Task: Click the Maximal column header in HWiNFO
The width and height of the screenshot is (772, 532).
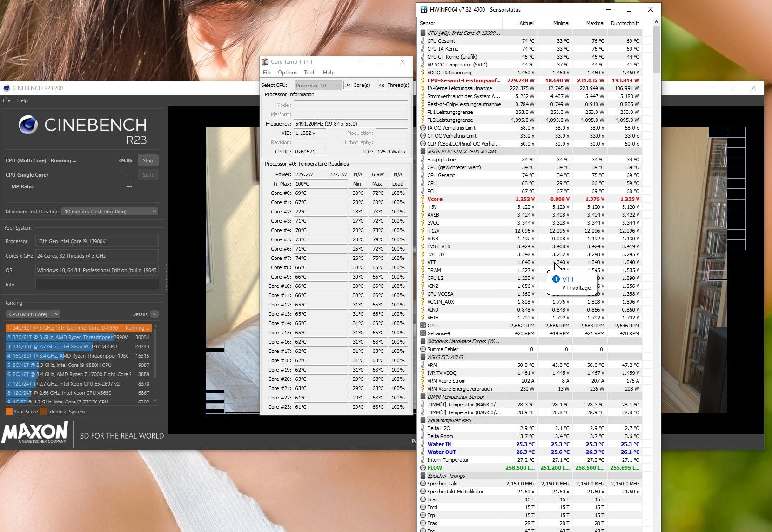Action: tap(590, 23)
